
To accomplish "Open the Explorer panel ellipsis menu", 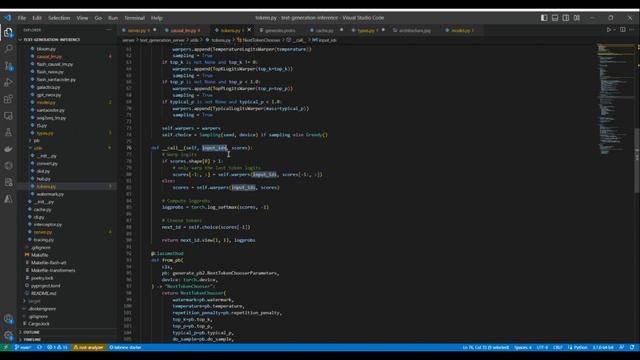I will pyautogui.click(x=109, y=30).
